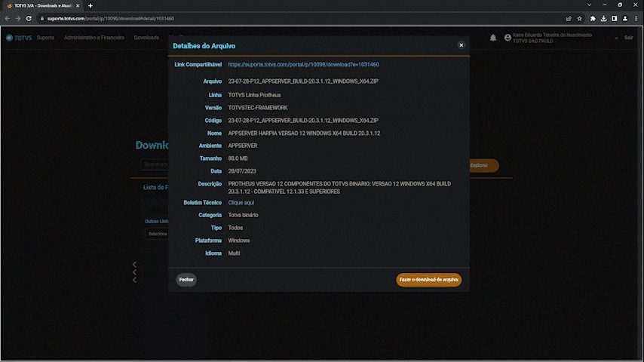The height and width of the screenshot is (362, 644).
Task: Click the 'Multi' Idioma value
Action: pyautogui.click(x=234, y=253)
